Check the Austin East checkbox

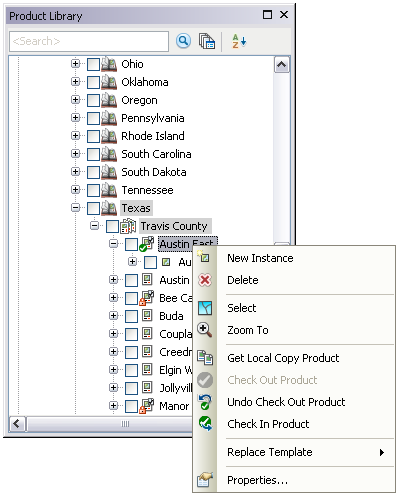(x=131, y=244)
